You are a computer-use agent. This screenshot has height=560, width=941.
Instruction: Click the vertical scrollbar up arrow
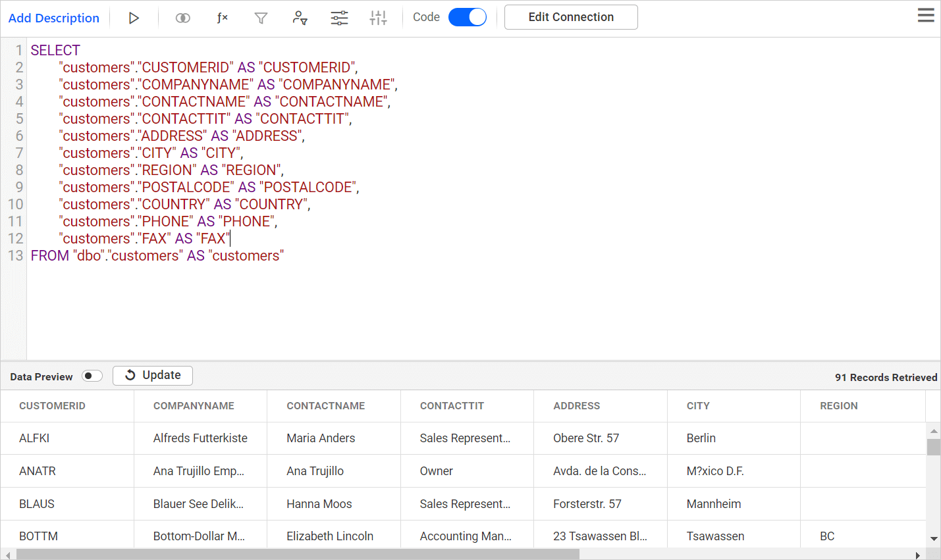click(x=934, y=431)
